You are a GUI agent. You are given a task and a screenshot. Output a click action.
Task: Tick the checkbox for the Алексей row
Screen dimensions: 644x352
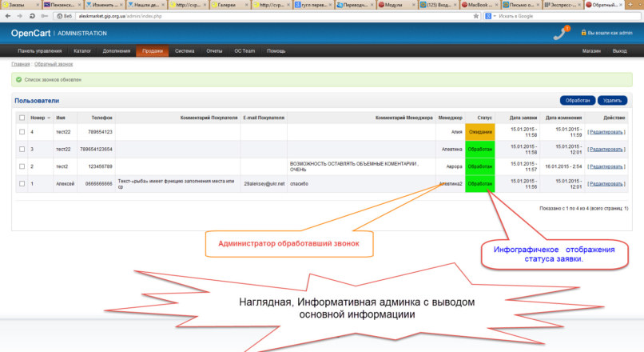pyautogui.click(x=22, y=183)
